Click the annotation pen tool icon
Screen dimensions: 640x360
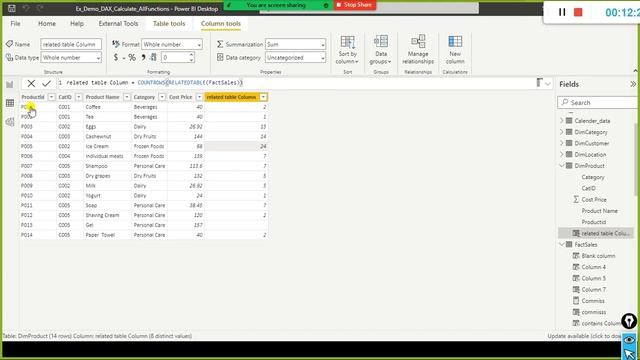pyautogui.click(x=629, y=321)
